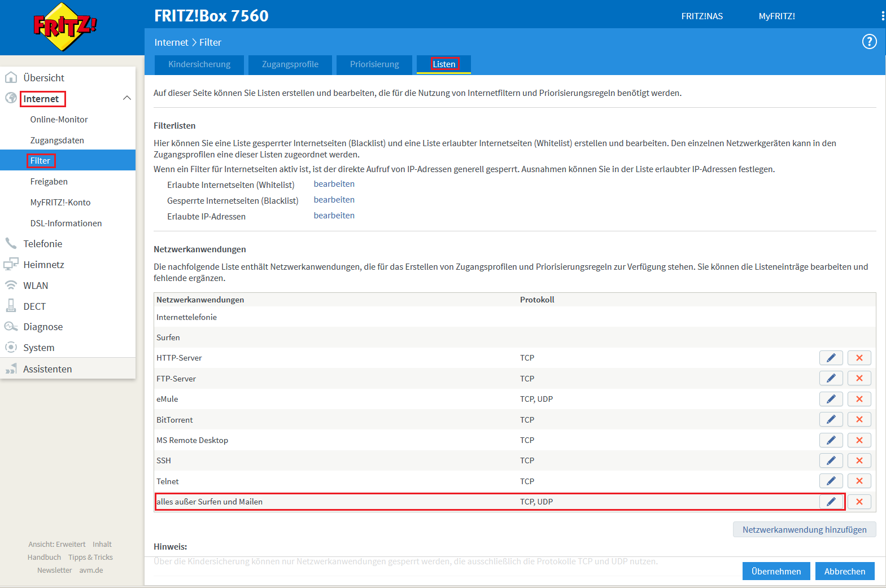Switch to the Zugangsprofile tab
Screen dimensions: 886x588
click(290, 64)
